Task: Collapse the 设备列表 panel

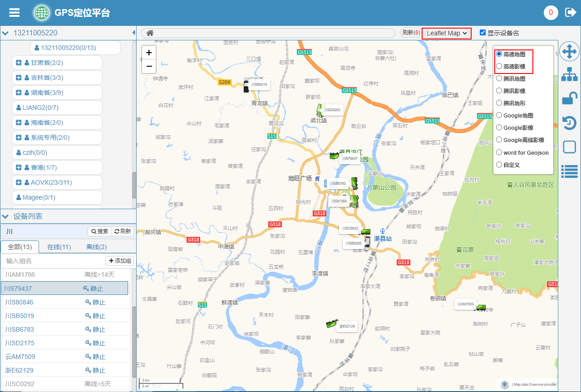Action: coord(5,216)
